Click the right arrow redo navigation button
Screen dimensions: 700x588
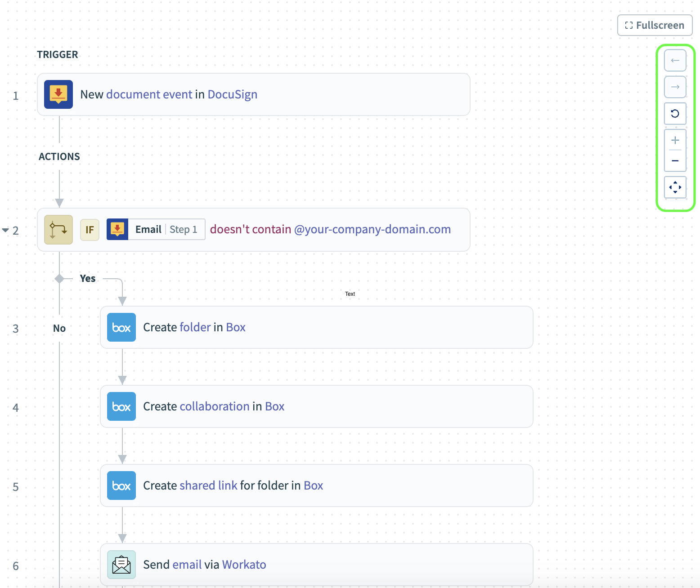(x=675, y=87)
